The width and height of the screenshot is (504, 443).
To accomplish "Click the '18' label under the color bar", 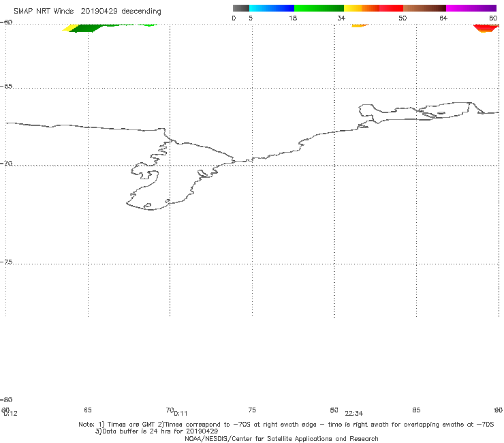I will [x=292, y=18].
